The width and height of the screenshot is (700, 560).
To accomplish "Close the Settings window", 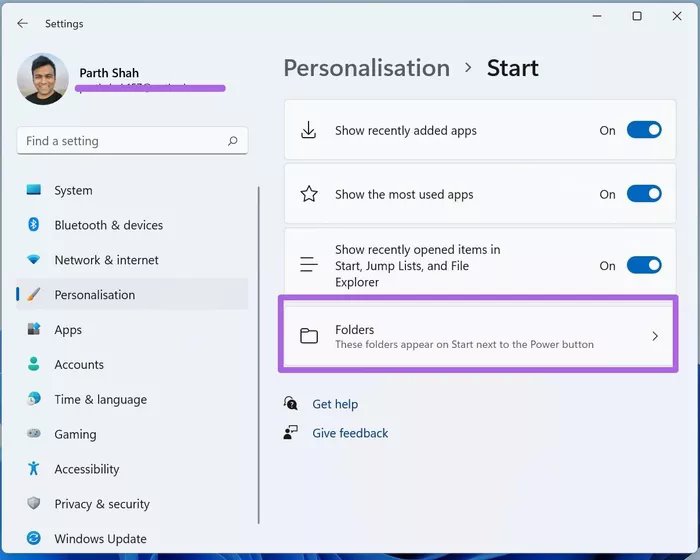I will coord(677,16).
